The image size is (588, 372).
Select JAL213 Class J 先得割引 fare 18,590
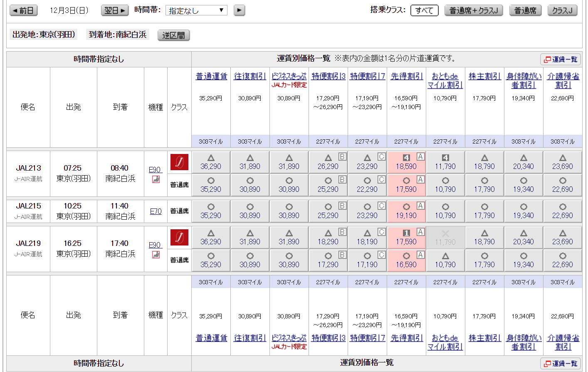pyautogui.click(x=406, y=162)
